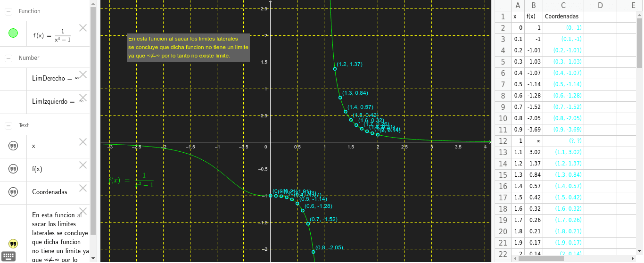This screenshot has width=644, height=263.
Task: Select cell C12 showing (?, ?)
Action: [x=563, y=141]
